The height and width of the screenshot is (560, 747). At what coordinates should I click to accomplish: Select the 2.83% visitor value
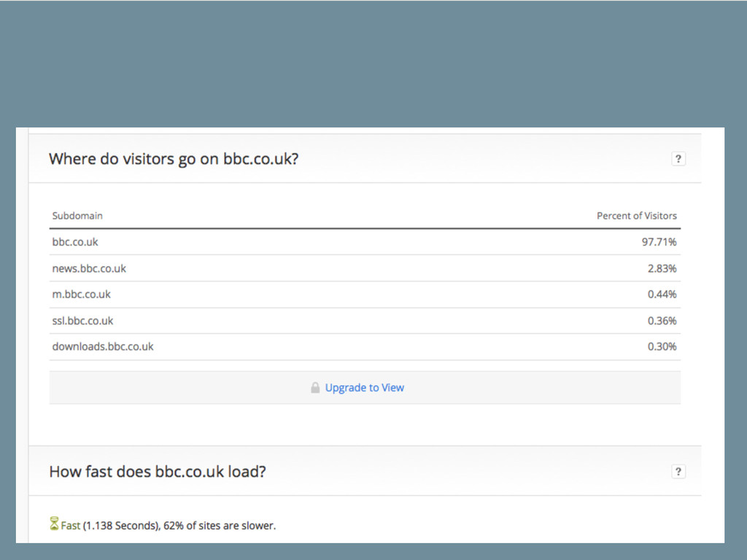[662, 268]
